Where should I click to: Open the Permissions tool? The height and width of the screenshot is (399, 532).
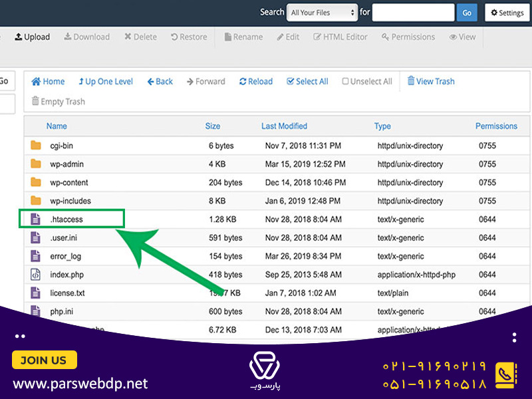(x=408, y=37)
